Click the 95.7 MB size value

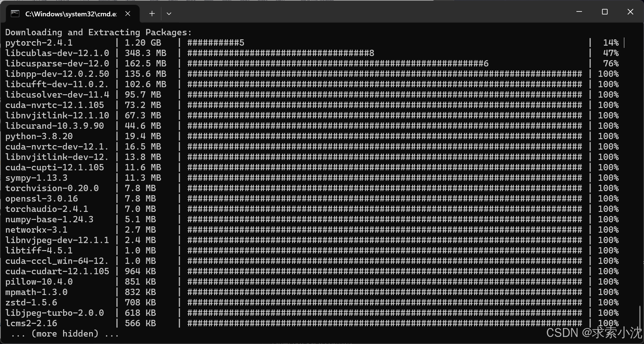(143, 95)
